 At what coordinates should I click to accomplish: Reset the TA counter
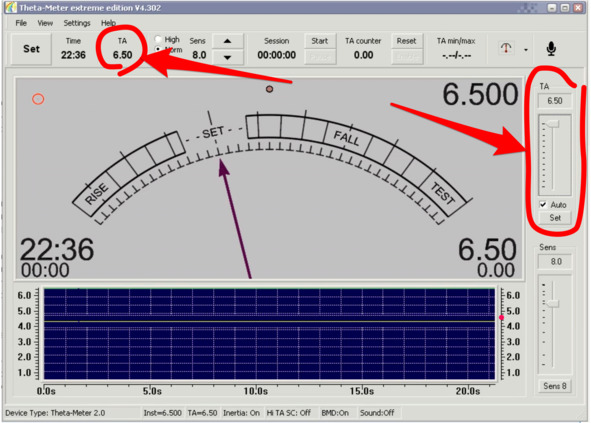point(406,41)
